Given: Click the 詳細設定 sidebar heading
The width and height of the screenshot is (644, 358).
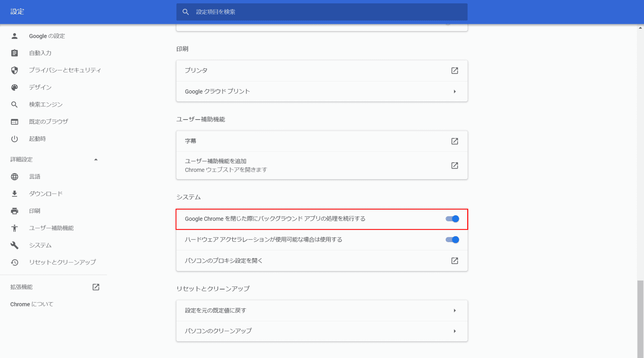Looking at the screenshot, I should (x=21, y=160).
